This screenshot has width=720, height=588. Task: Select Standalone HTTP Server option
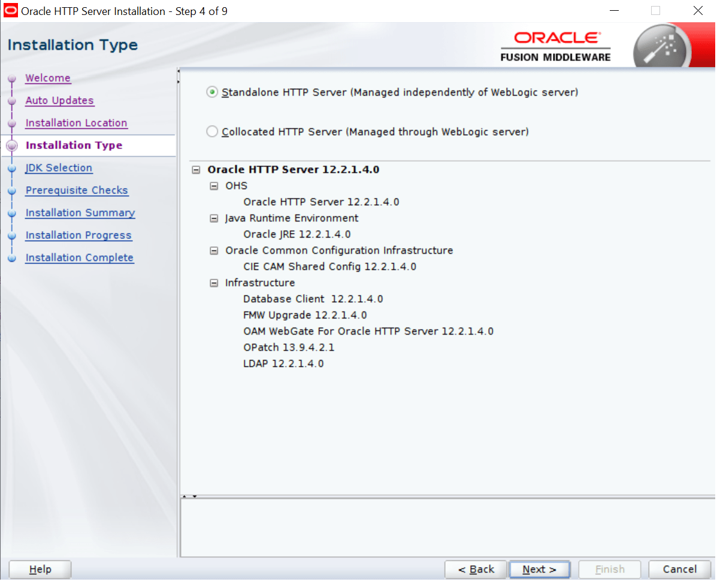pos(212,92)
